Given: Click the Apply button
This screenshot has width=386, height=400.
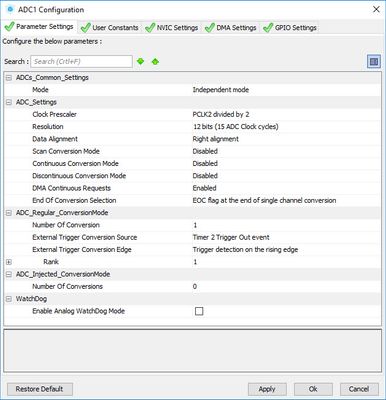Looking at the screenshot, I should pyautogui.click(x=267, y=389).
